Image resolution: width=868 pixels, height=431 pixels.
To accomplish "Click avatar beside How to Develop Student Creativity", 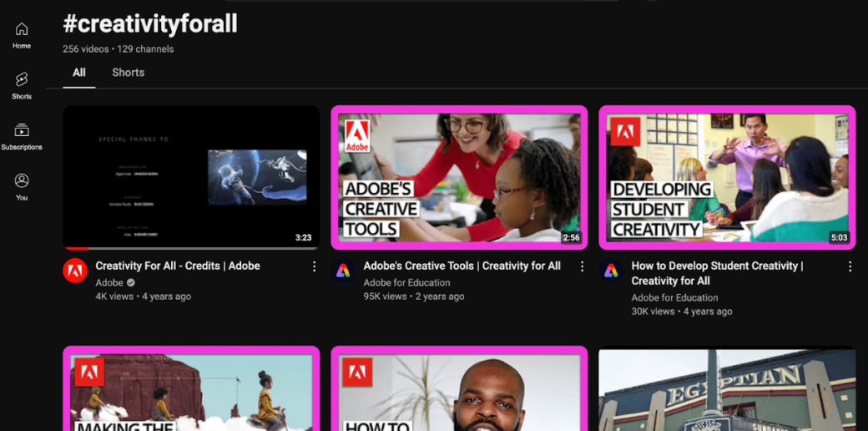I will point(611,271).
